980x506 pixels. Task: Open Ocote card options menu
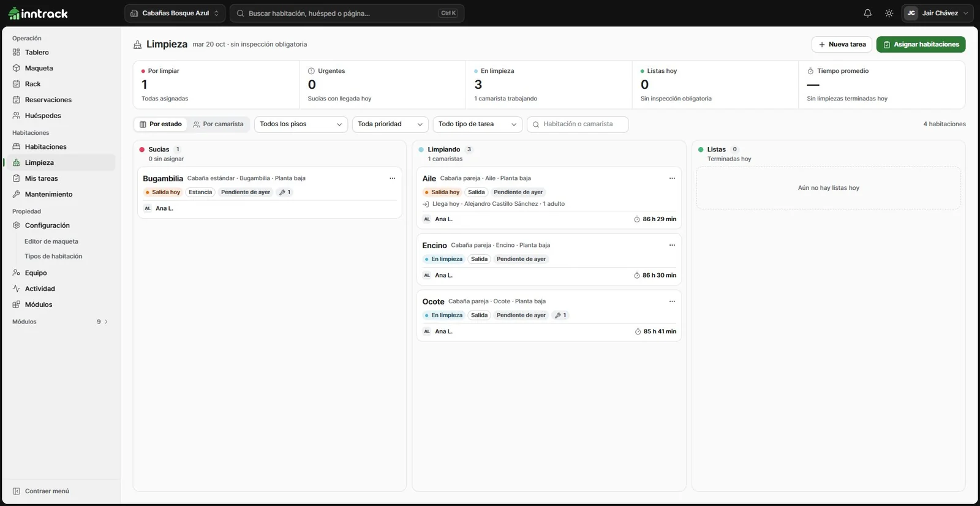coord(672,301)
